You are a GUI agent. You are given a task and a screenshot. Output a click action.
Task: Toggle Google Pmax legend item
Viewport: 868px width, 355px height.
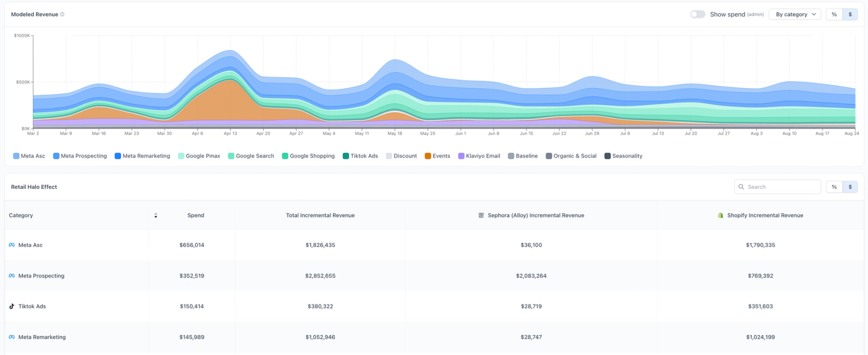coord(199,156)
